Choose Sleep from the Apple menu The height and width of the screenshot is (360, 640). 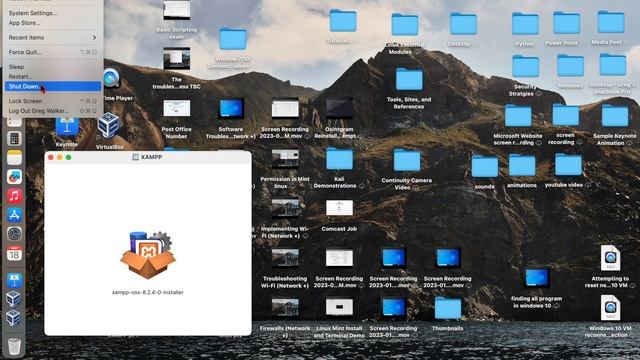point(52,67)
